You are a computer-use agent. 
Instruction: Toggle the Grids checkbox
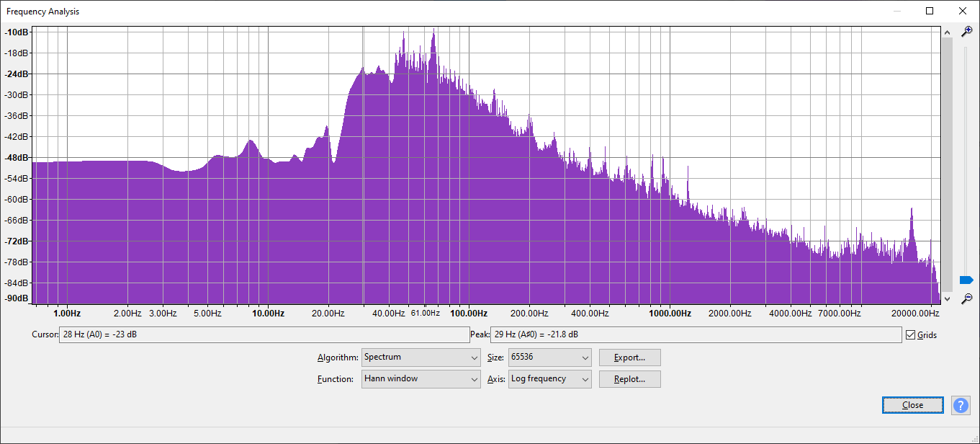[911, 334]
